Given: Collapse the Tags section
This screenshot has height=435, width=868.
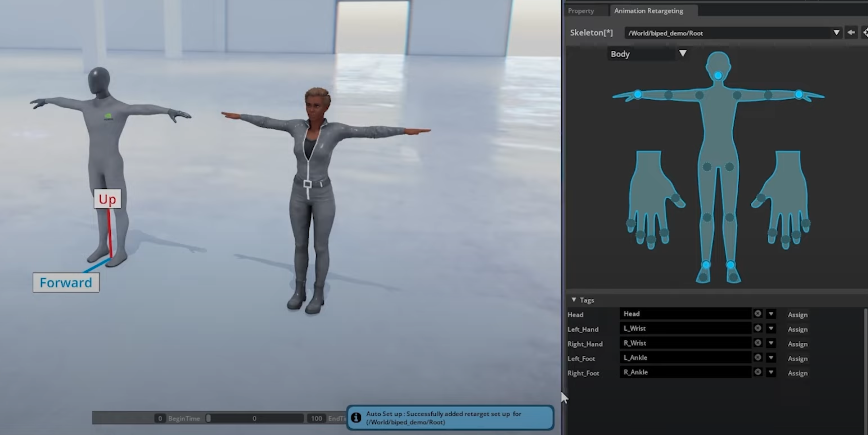Looking at the screenshot, I should (574, 300).
